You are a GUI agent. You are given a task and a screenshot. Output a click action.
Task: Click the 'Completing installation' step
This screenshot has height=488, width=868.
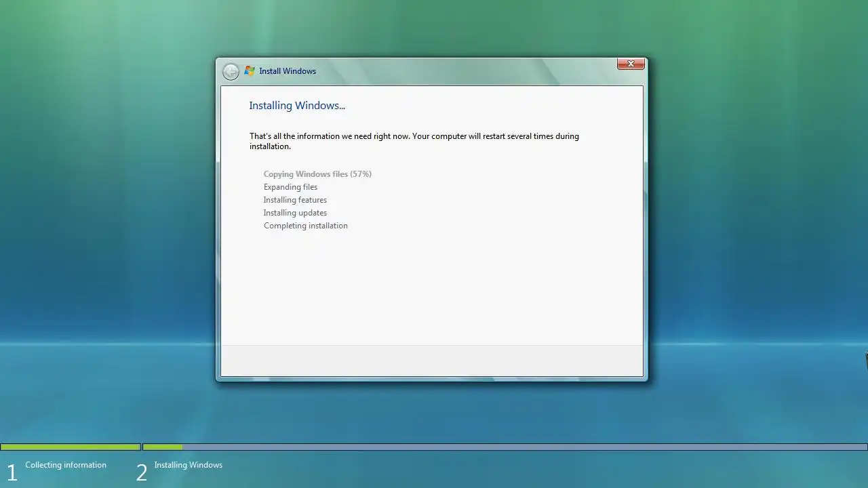point(305,226)
